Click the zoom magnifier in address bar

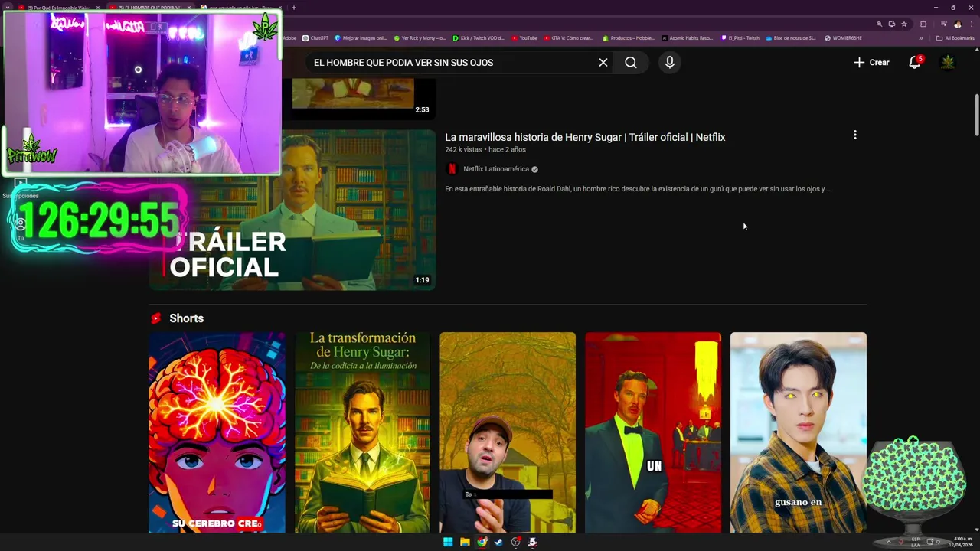tap(879, 24)
